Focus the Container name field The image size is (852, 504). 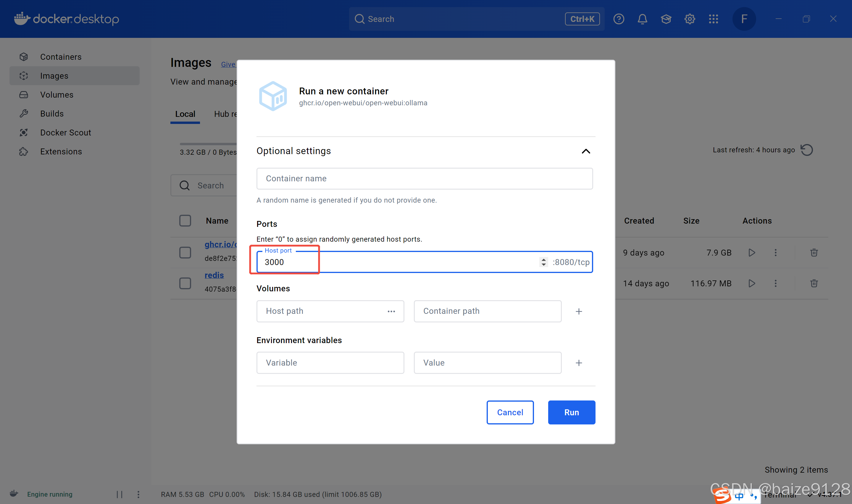425,179
